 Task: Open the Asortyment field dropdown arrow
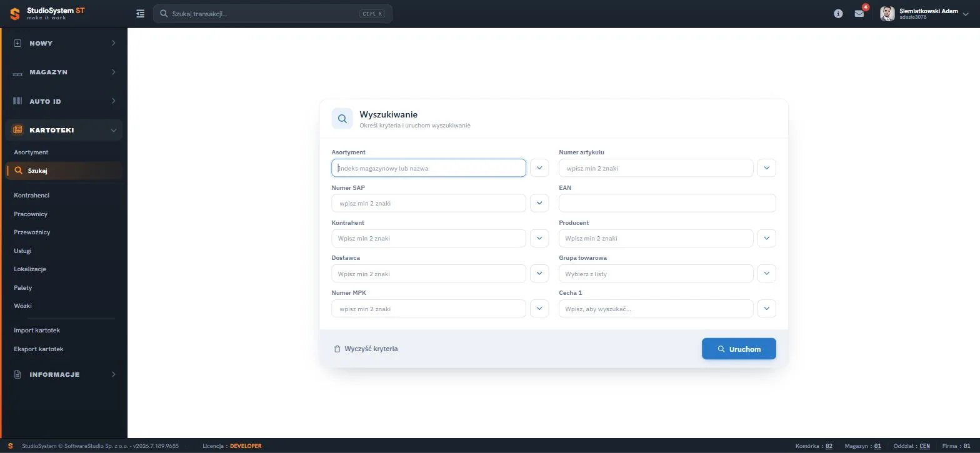539,167
